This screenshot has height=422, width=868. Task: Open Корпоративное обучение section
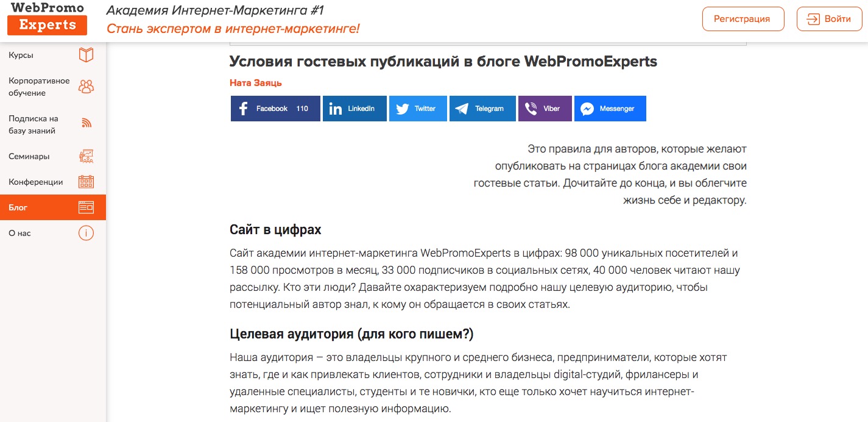pos(53,87)
